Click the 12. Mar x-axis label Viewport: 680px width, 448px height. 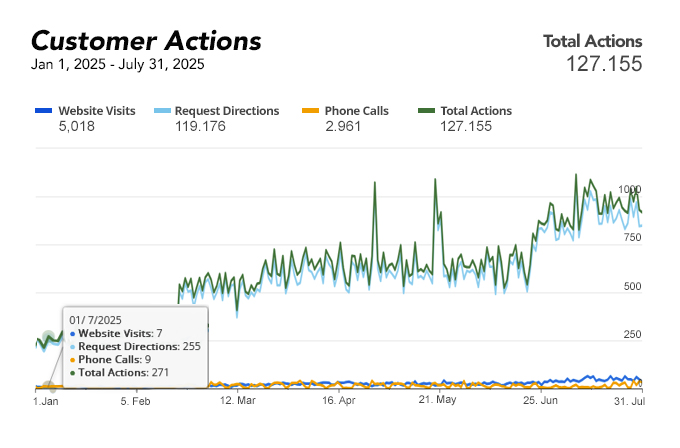(238, 400)
